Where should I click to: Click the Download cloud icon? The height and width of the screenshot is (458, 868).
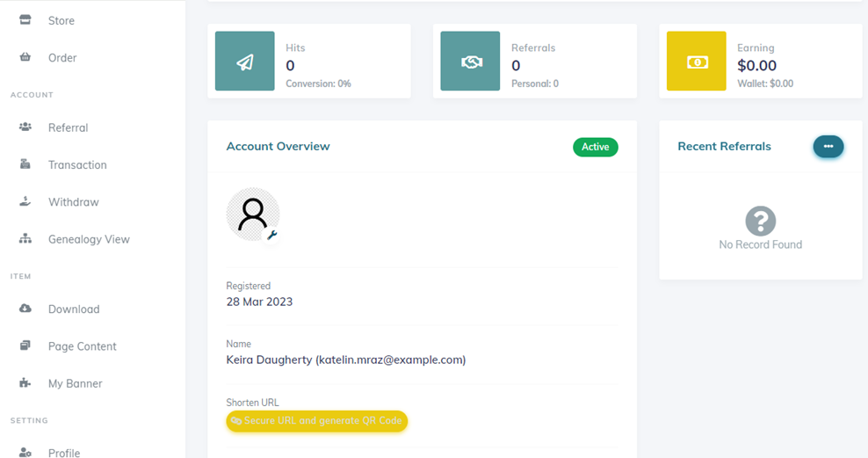tap(25, 309)
